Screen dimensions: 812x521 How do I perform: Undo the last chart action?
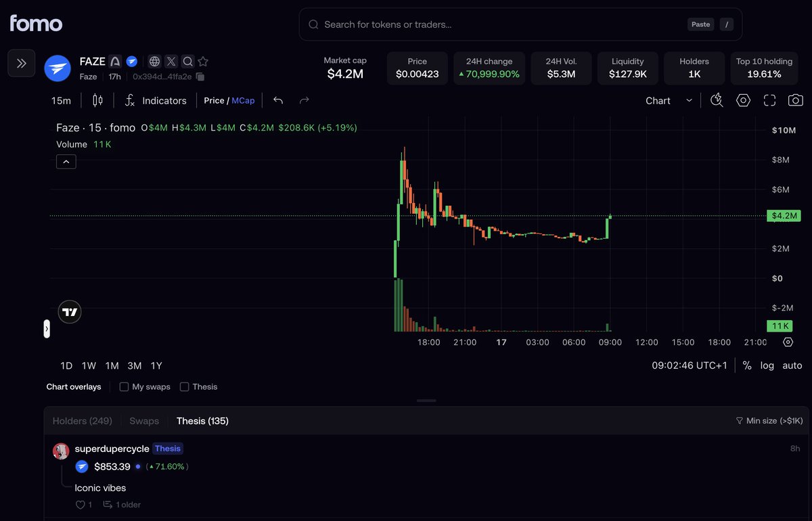pos(278,101)
